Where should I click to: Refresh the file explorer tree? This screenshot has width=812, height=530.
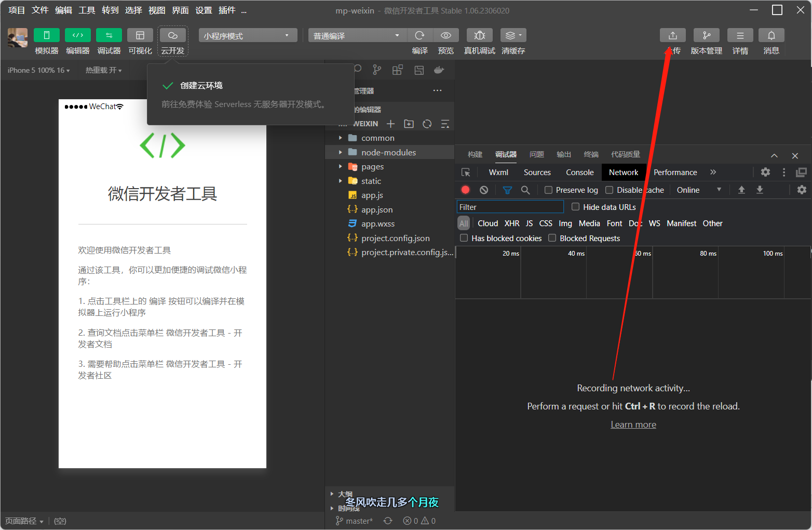tap(427, 124)
